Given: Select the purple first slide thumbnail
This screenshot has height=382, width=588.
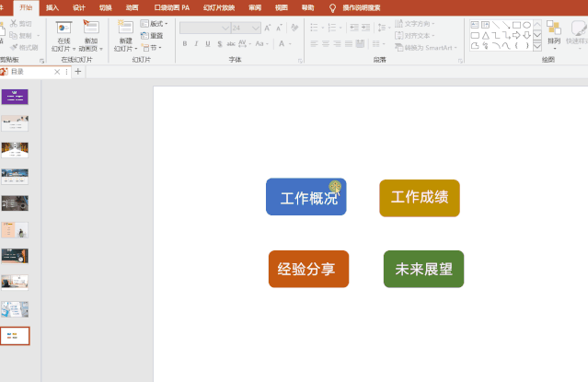Looking at the screenshot, I should pyautogui.click(x=15, y=97).
